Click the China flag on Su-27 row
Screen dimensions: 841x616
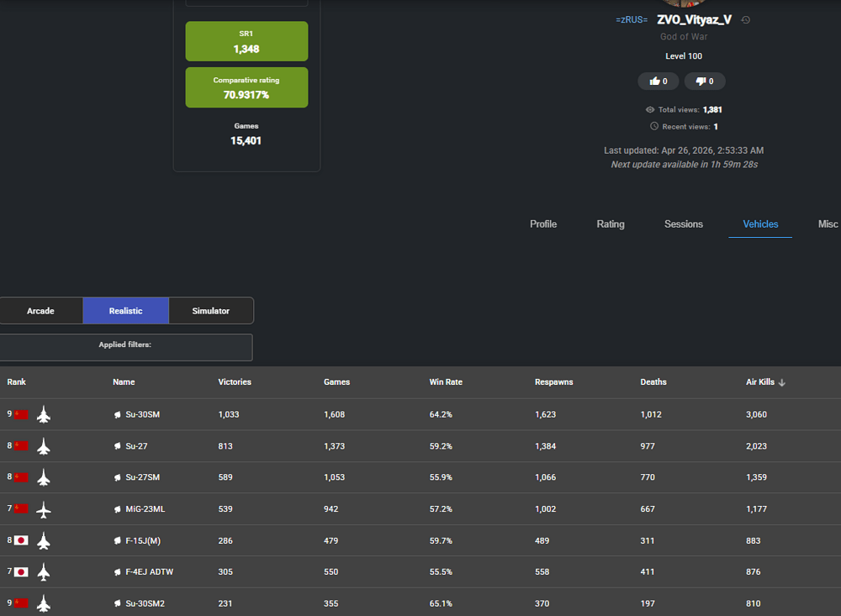pos(21,446)
